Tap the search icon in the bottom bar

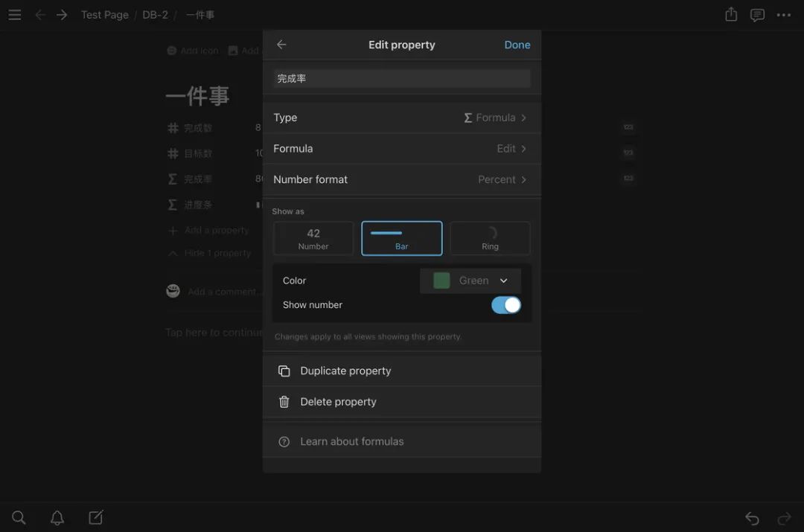click(19, 518)
